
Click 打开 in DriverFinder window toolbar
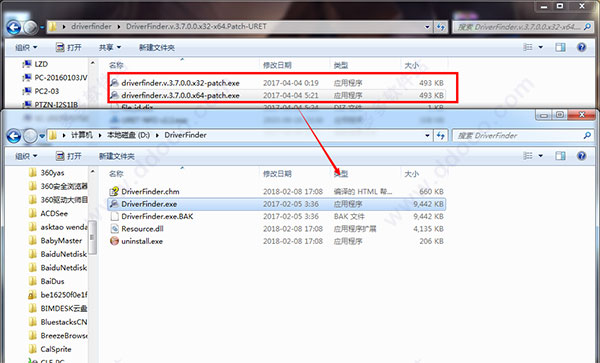(69, 156)
